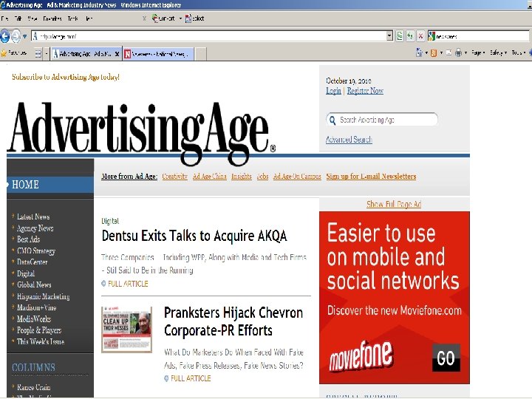Click the green Refresh icon
The image size is (532, 399).
tap(410, 35)
